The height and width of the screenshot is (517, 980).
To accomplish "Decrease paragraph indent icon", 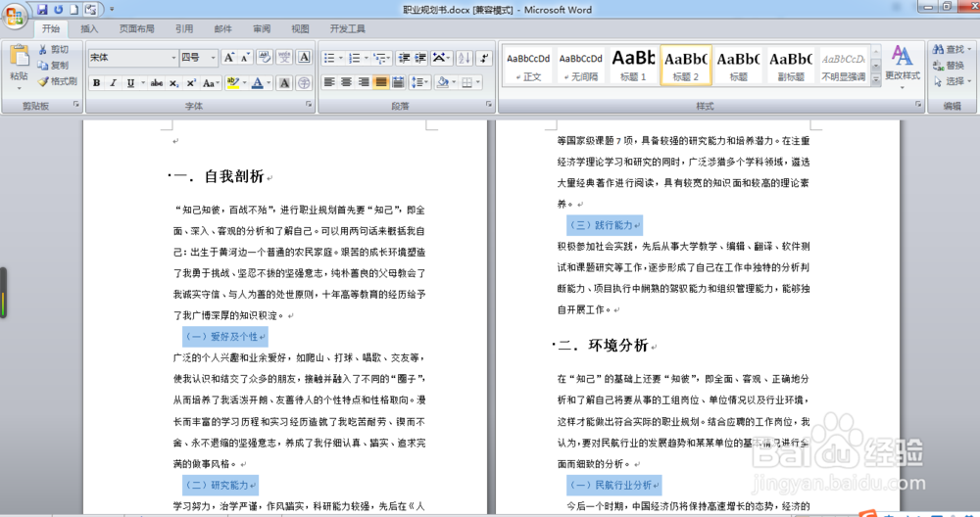I will 405,58.
